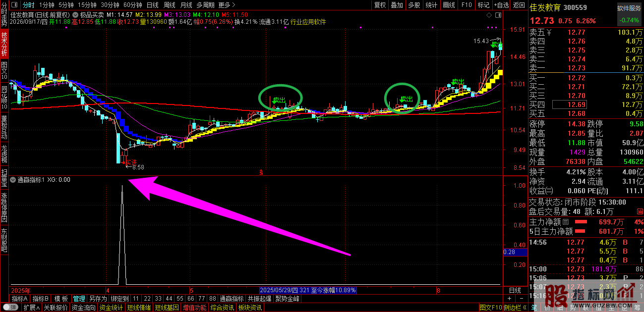Collapse the sidebar with 侧边栏 arrow
644x312 pixels.
click(x=516, y=308)
